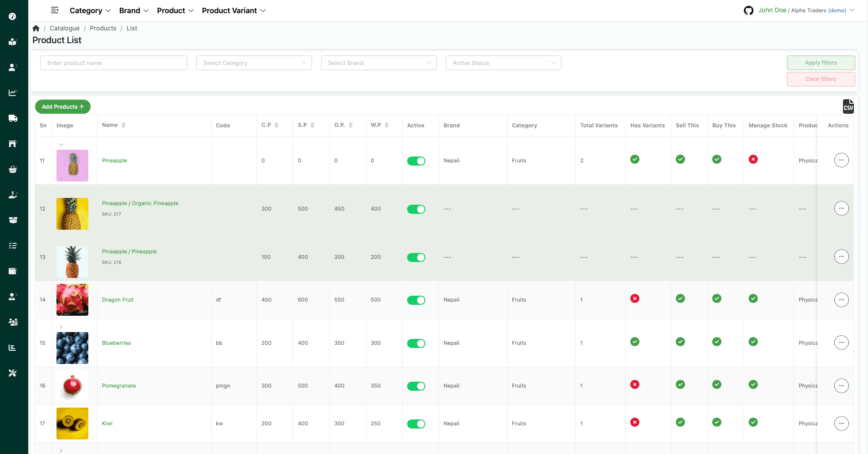Click the delivery truck sidebar icon
Viewport: 868px width, 454px height.
click(13, 118)
